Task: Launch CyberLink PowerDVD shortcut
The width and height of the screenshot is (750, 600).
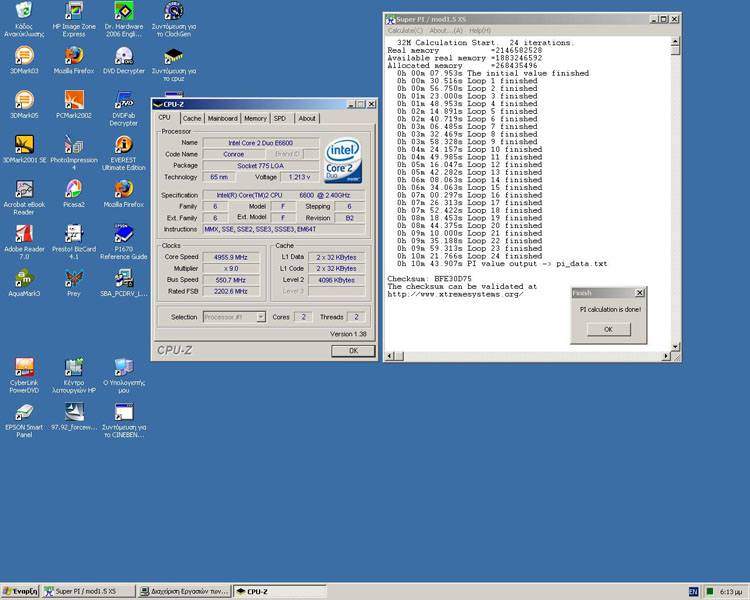Action: point(23,368)
